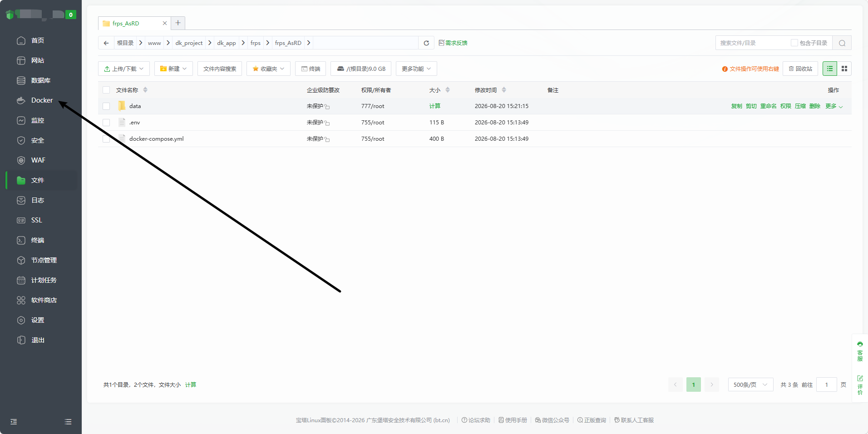
Task: Open the 终端 terminal toolbar button
Action: point(311,69)
